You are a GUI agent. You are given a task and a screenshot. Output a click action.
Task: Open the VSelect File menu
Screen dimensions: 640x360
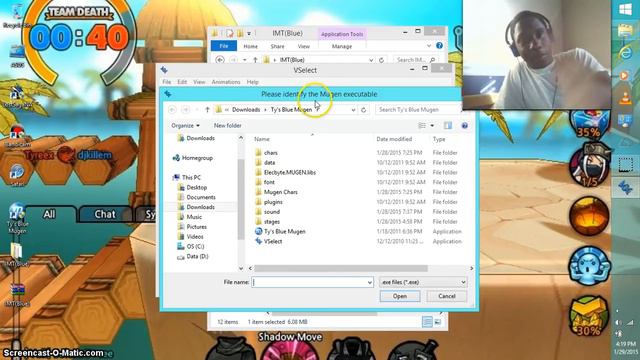coord(167,82)
